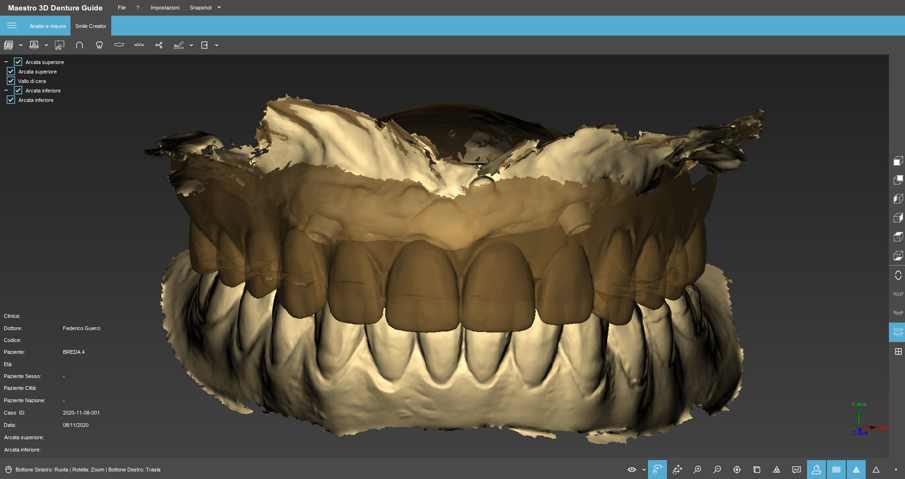
Task: Open dropdown arrow next to second toolbar icon
Action: point(46,45)
